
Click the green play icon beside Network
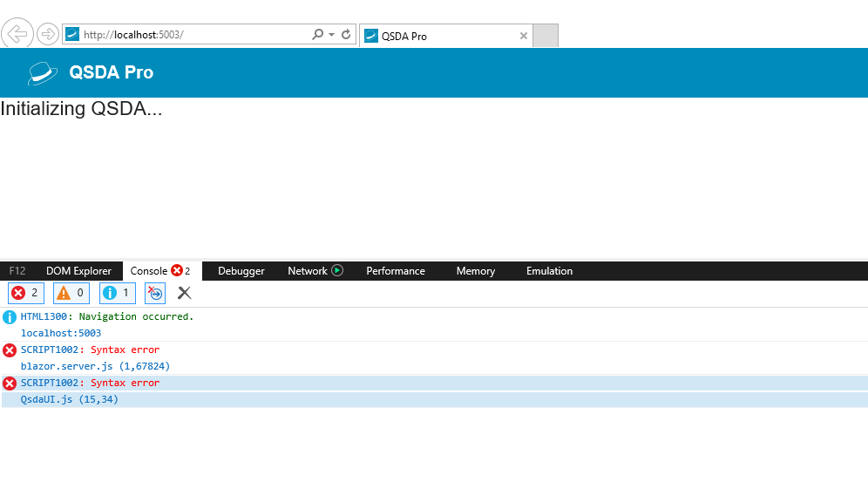[337, 270]
